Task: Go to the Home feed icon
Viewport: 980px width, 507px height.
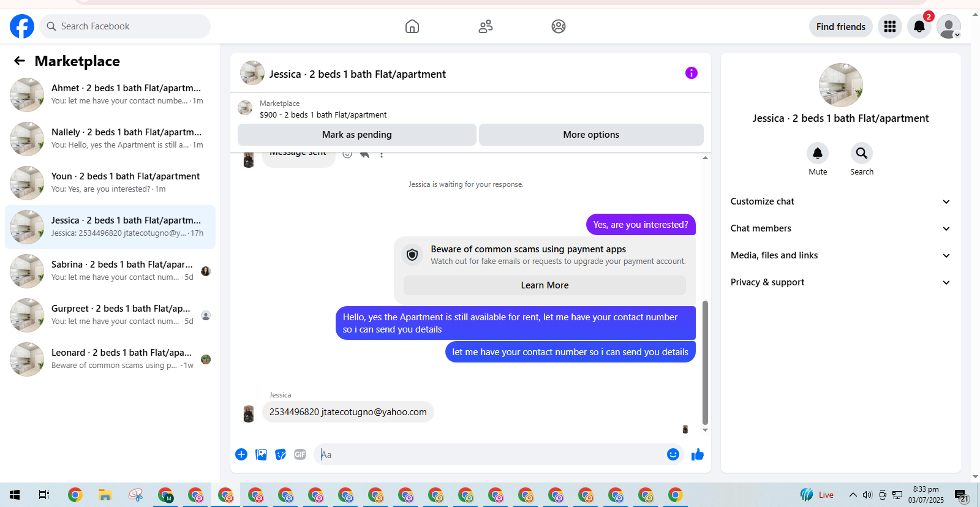Action: [x=412, y=26]
